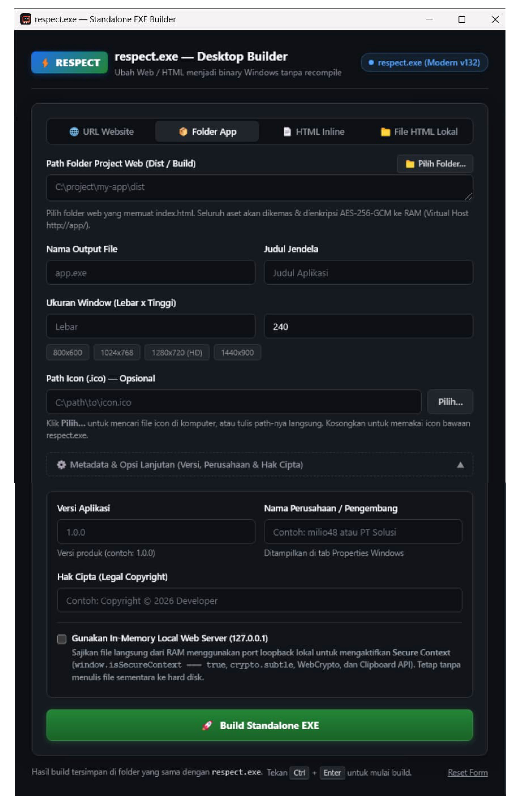Click the Pilih... icon browse button

pos(450,402)
